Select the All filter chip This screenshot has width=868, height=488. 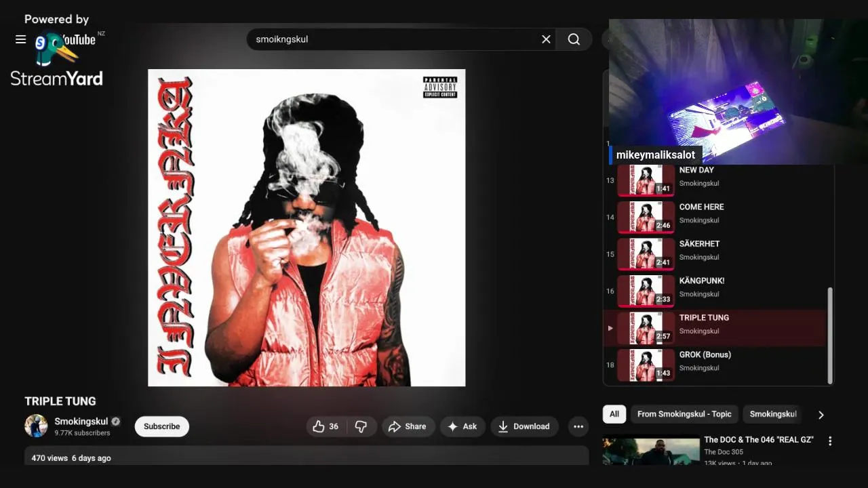(614, 414)
